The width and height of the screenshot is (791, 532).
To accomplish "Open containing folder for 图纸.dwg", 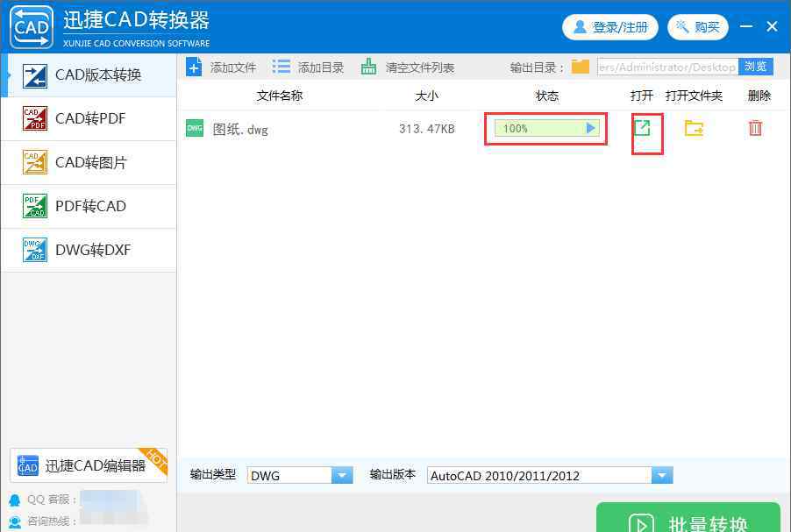I will click(694, 128).
